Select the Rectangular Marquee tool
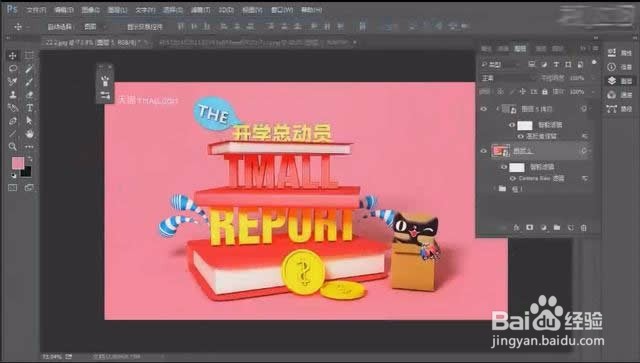640x363 pixels. pyautogui.click(x=29, y=56)
